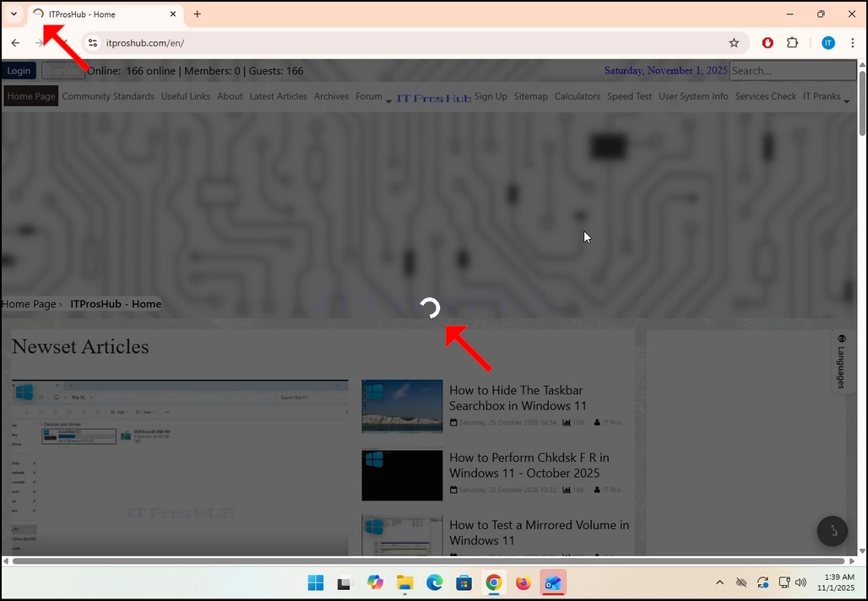Click the address bar URL
Screen dimensions: 868x601
[x=145, y=42]
